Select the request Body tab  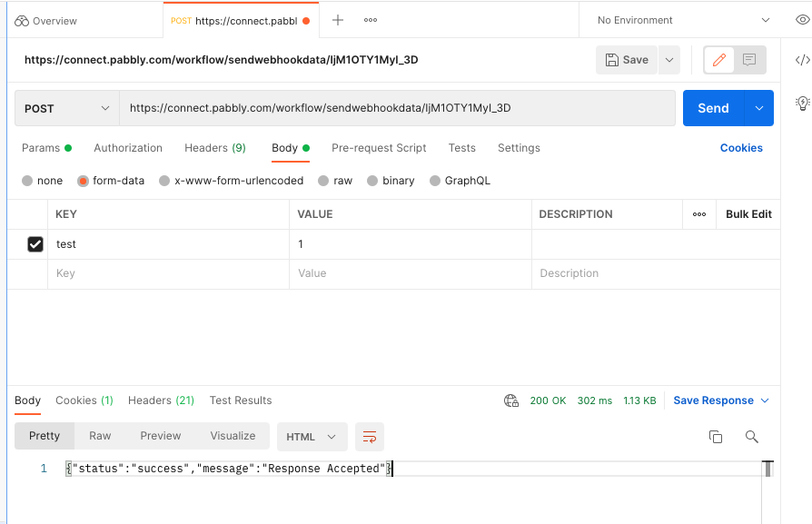[290, 148]
